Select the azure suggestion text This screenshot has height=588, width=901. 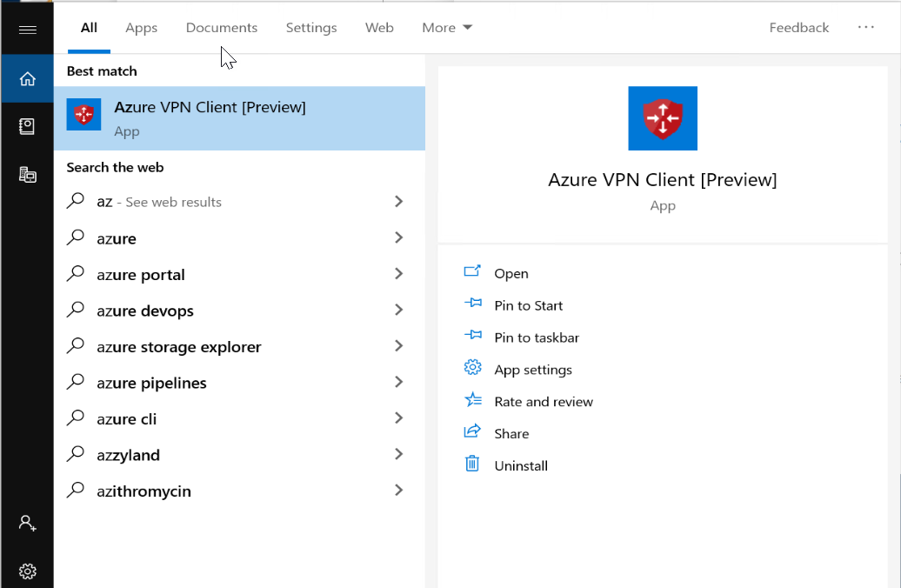point(117,238)
